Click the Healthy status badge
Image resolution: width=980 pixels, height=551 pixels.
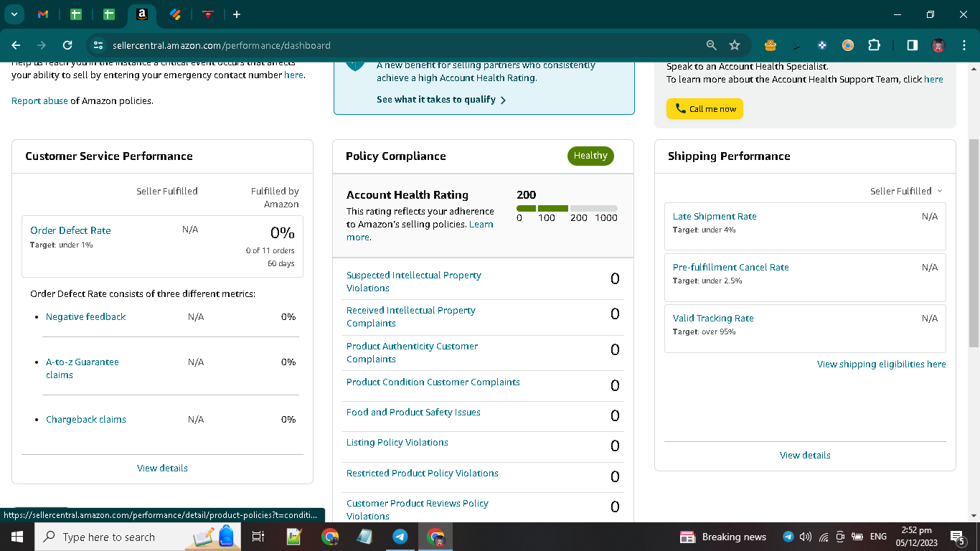click(590, 156)
